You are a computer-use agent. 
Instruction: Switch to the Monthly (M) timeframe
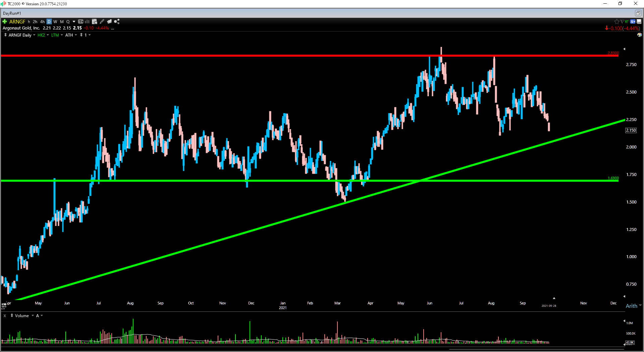click(x=62, y=21)
